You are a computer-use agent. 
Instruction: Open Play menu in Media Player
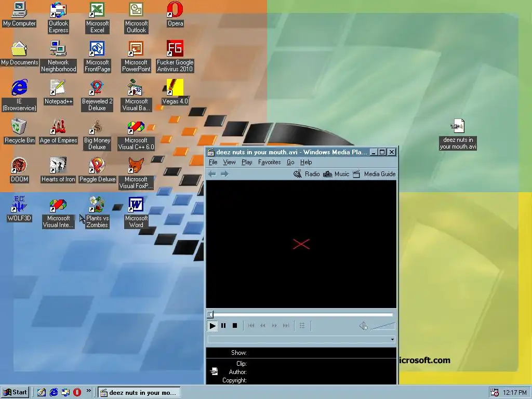click(x=247, y=162)
